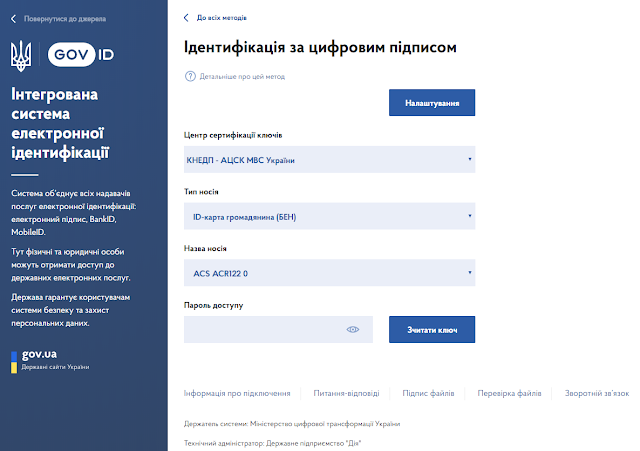Open the 'Центр сертифікації ключів' dropdown
This screenshot has width=640, height=451.
pyautogui.click(x=329, y=159)
